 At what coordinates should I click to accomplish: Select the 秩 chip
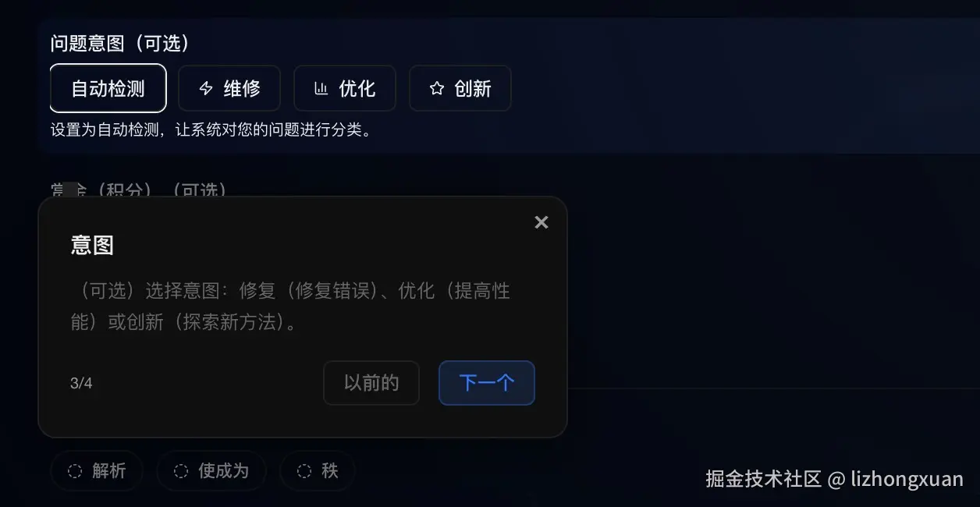[318, 471]
